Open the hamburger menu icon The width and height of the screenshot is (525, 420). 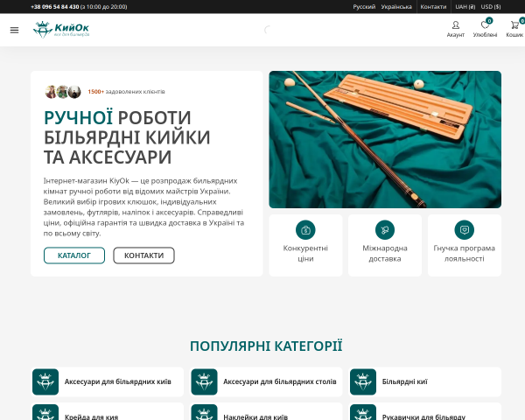14,30
